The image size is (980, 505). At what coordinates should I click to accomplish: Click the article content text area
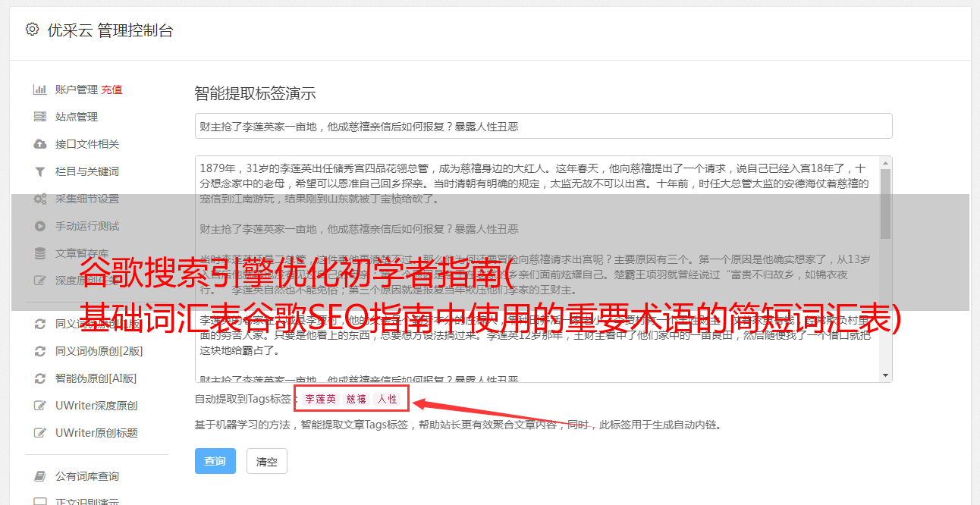pos(537,269)
